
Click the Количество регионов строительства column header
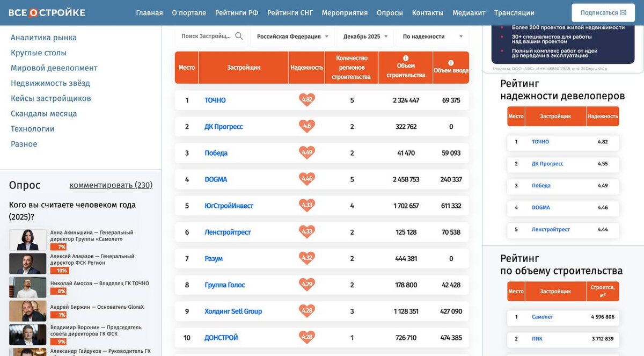tap(352, 68)
